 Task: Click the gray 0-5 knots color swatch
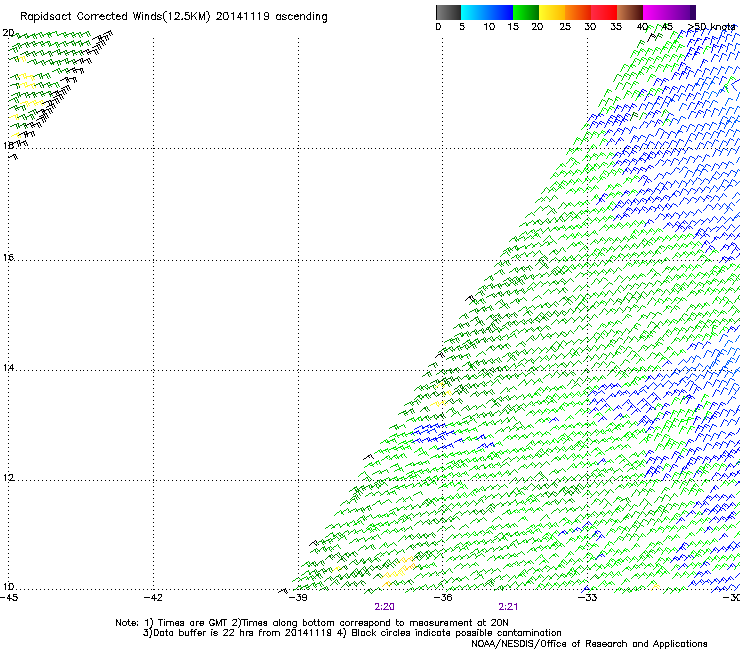448,12
